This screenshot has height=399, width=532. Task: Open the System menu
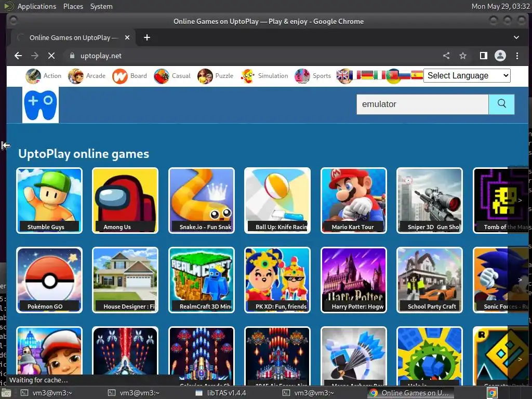point(101,6)
